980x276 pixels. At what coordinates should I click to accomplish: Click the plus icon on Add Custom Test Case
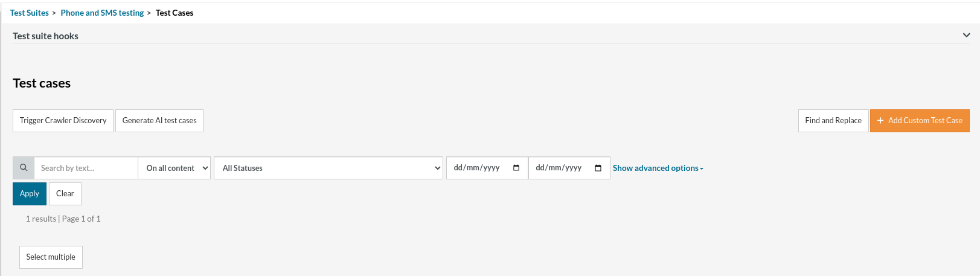[x=880, y=121]
